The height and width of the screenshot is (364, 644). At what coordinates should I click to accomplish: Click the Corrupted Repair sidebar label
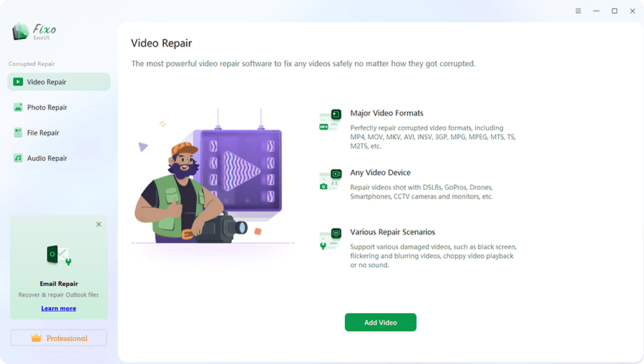pyautogui.click(x=31, y=64)
